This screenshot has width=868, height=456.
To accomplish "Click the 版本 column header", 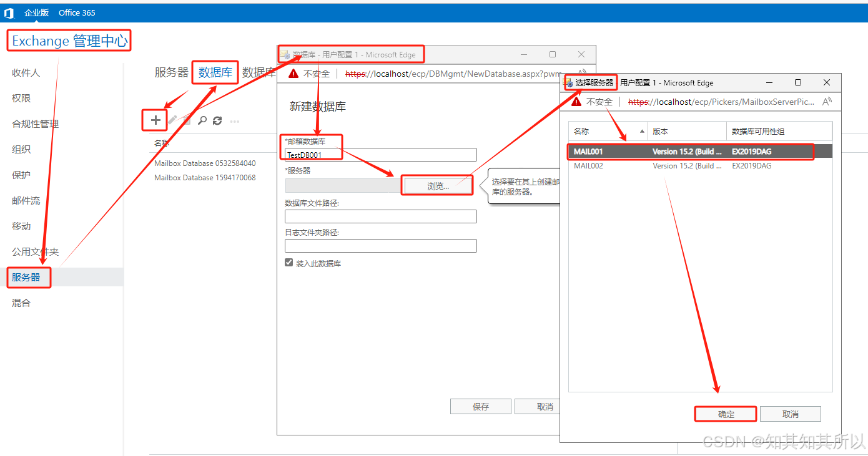I will click(688, 132).
